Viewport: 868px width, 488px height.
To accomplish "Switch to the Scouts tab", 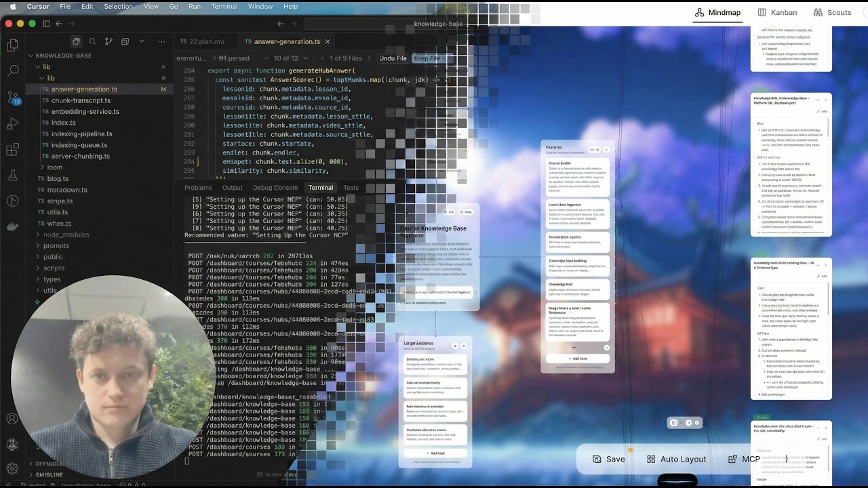I will click(832, 12).
